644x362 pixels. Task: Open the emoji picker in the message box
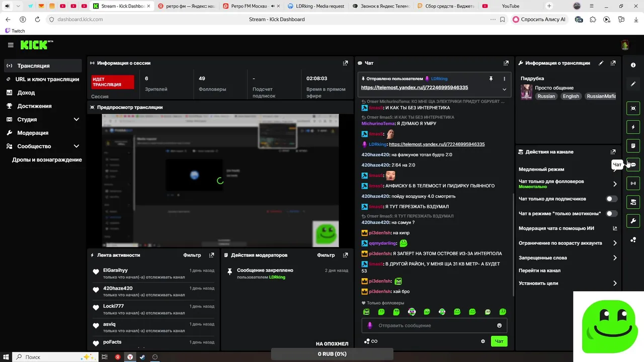(x=500, y=325)
